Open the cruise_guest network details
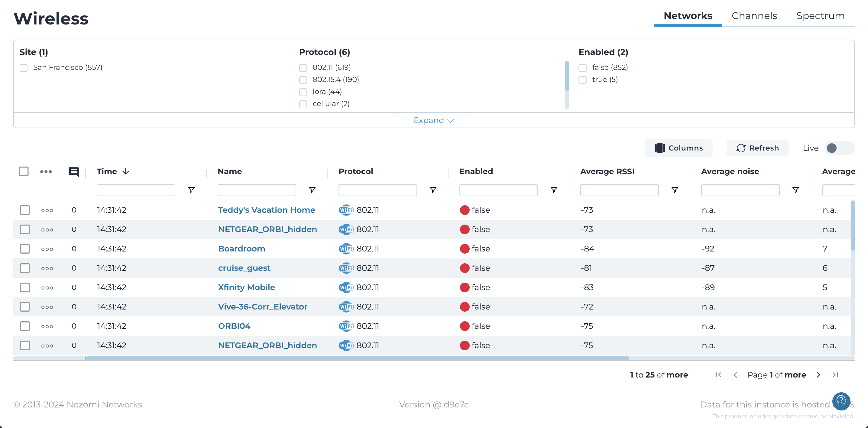Viewport: 868px width, 428px height. [244, 268]
